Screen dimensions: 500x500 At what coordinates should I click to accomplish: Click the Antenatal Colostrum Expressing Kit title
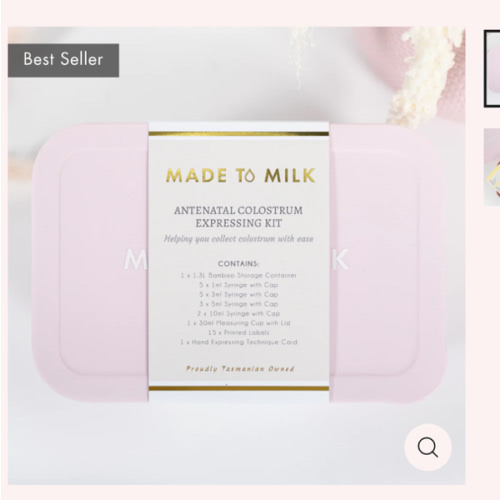[x=239, y=217]
